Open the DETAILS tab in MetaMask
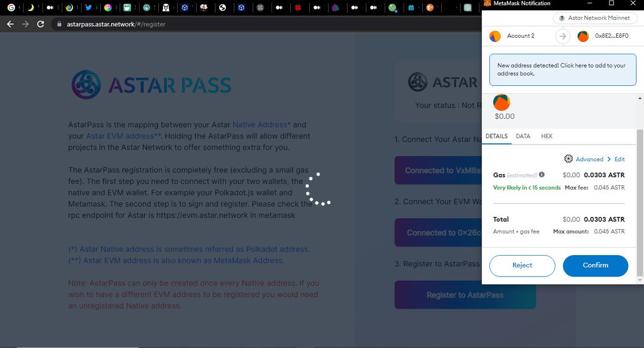644x348 pixels. point(496,136)
